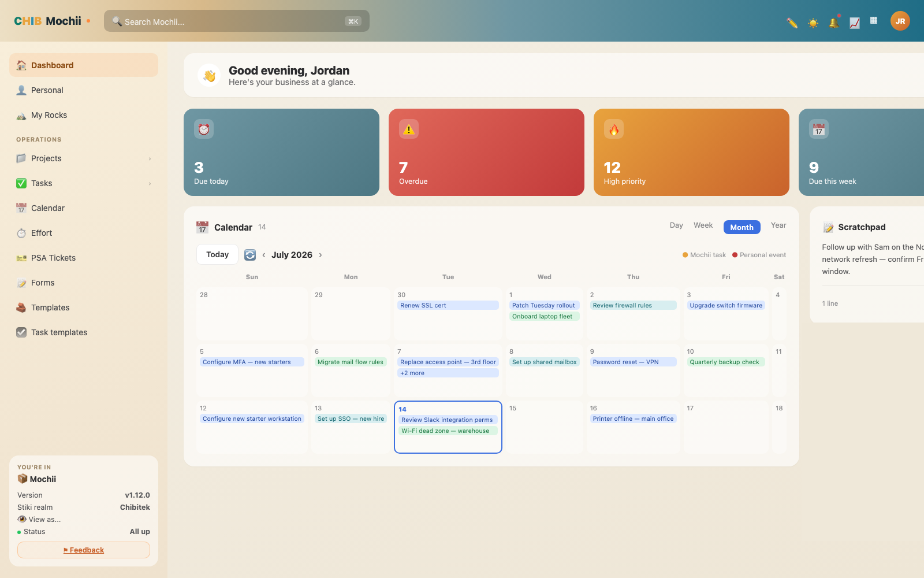This screenshot has width=924, height=578.
Task: Open the High priority stat card
Action: tap(691, 152)
